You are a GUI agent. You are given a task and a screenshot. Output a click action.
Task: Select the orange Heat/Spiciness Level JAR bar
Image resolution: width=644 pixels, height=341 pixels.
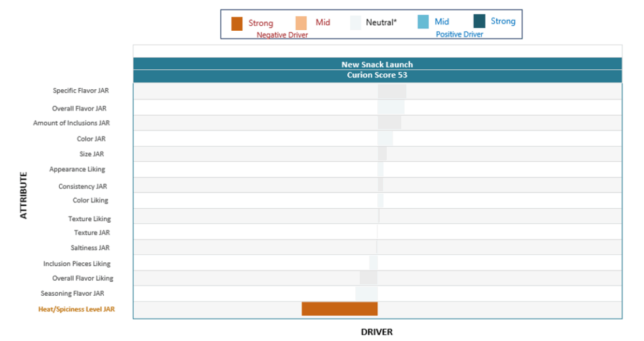(340, 309)
